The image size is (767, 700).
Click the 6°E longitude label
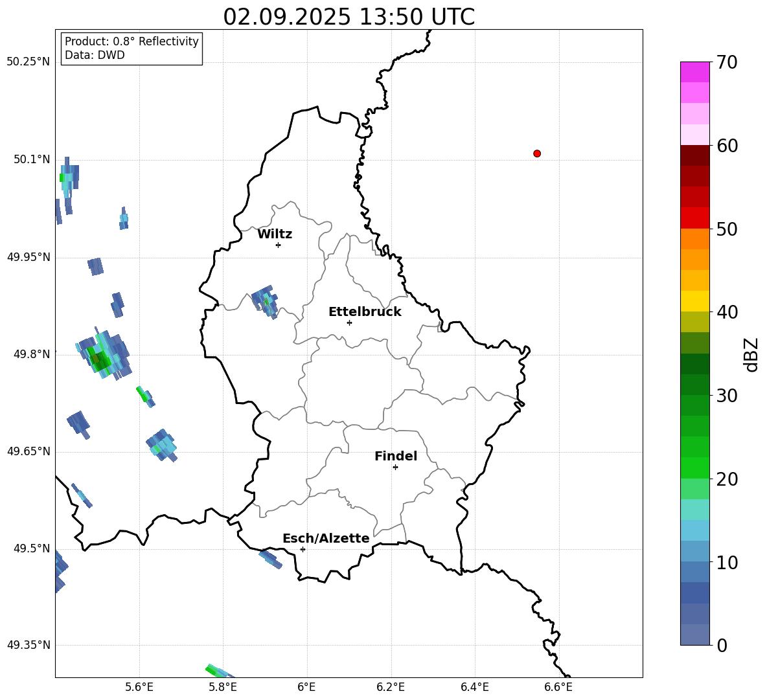pos(306,688)
